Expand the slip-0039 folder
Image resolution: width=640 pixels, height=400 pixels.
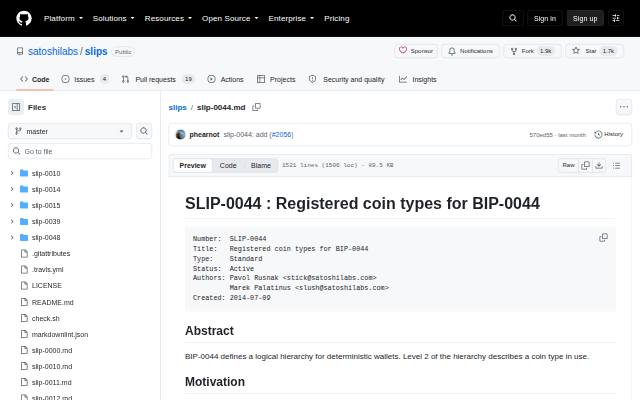point(12,221)
